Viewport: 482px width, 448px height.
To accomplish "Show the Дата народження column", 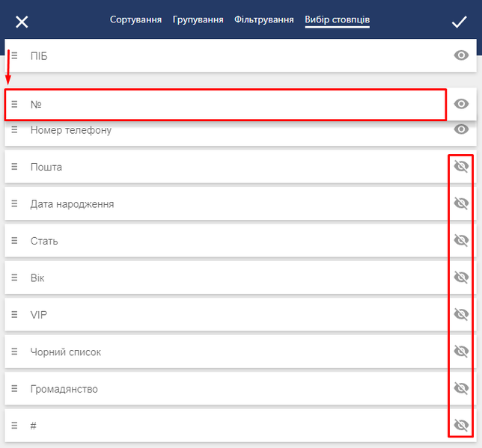I will click(x=461, y=203).
